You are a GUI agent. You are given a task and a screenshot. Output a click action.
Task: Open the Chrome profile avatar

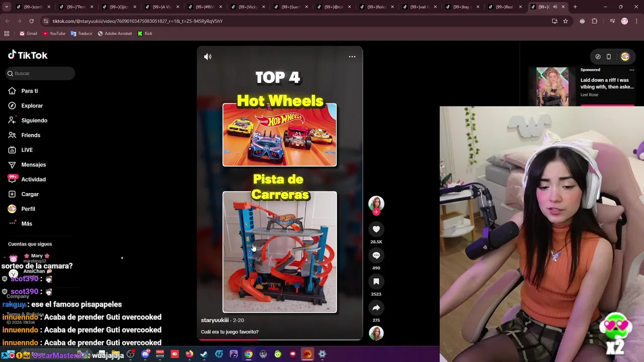tap(624, 21)
